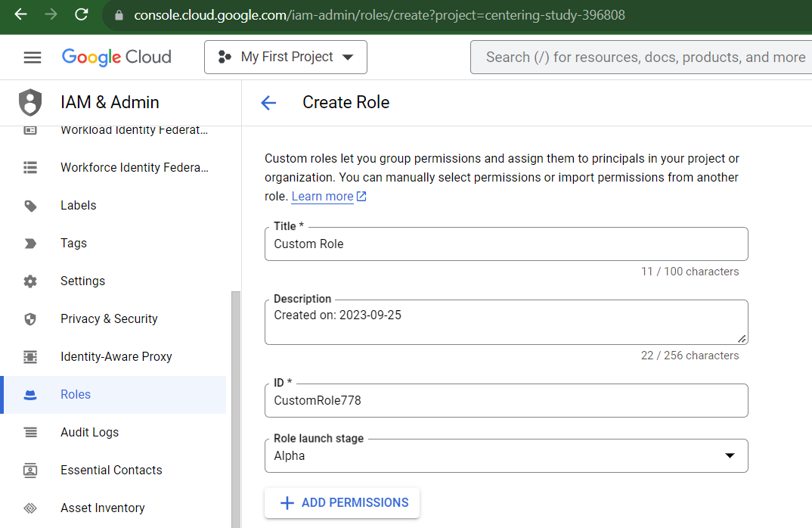The image size is (812, 528).
Task: Open the hamburger navigation menu
Action: 33,57
